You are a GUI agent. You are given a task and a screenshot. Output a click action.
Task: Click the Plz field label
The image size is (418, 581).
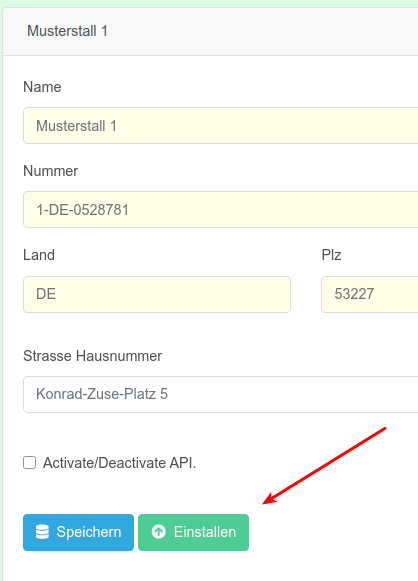pos(331,255)
